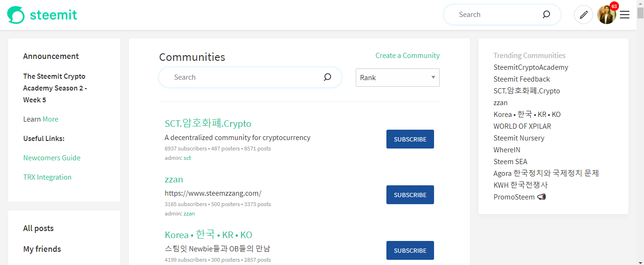Focus the top header Search field
644x265 pixels.
(x=502, y=15)
